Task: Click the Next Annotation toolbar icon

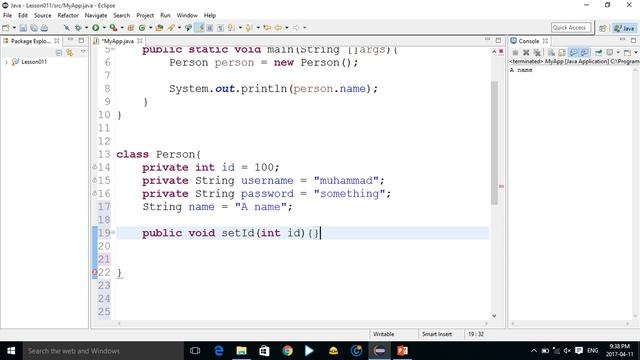Action: (x=231, y=28)
